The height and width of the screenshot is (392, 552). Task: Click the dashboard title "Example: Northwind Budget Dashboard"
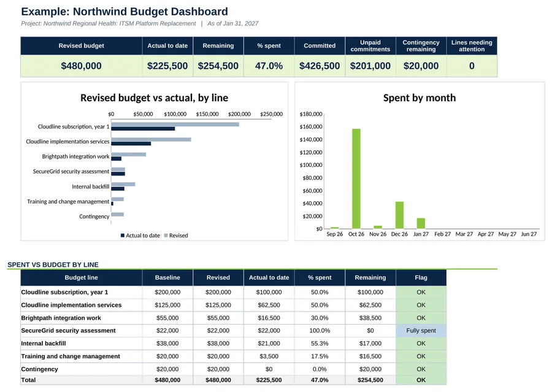pyautogui.click(x=125, y=11)
